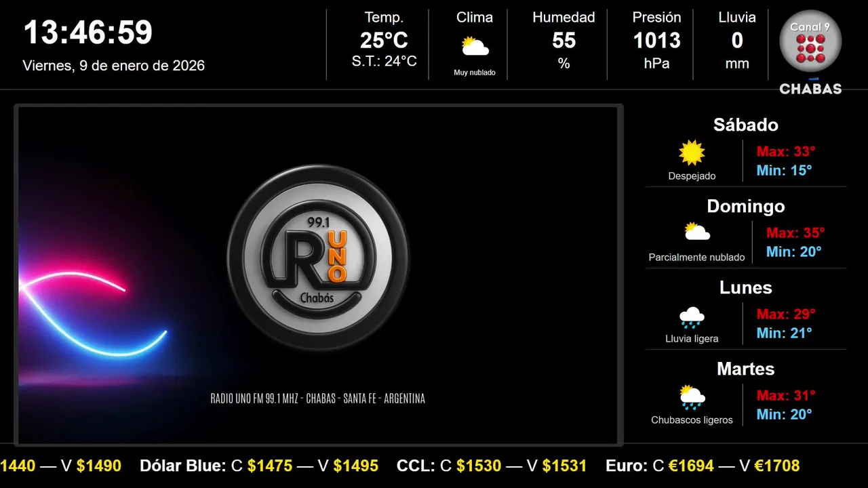This screenshot has width=868, height=488.
Task: Click Lunes' Min: 21° value
Action: 784,333
